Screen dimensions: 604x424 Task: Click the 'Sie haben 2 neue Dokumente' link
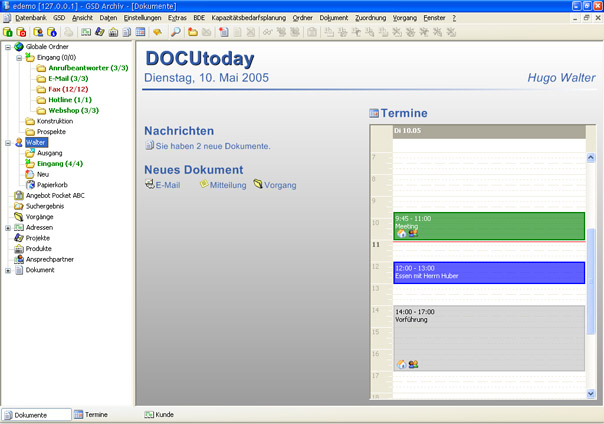[212, 147]
